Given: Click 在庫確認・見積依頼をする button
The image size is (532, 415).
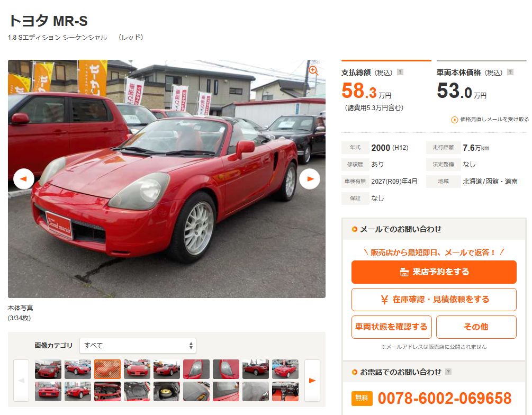Looking at the screenshot, I should click(x=434, y=300).
